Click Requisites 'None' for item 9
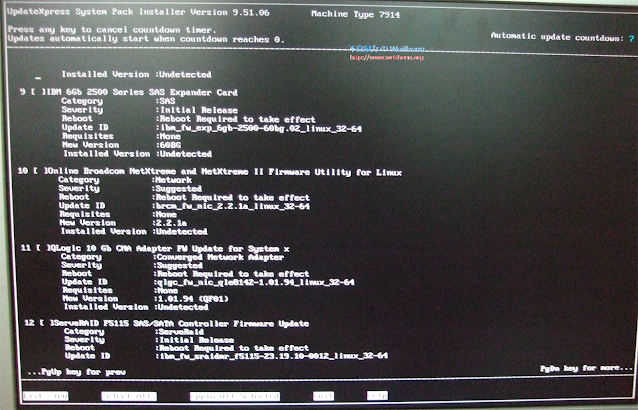Viewport: 638px width, 410px height. [x=170, y=136]
